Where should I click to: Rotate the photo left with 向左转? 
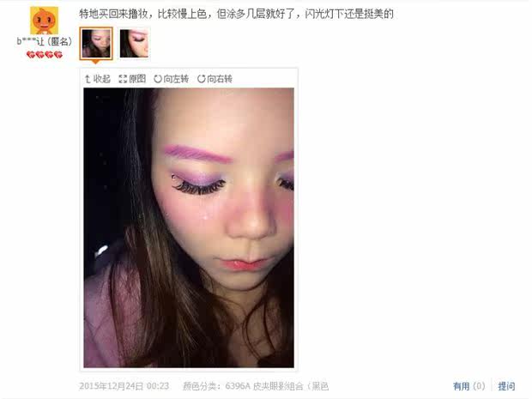[x=171, y=79]
